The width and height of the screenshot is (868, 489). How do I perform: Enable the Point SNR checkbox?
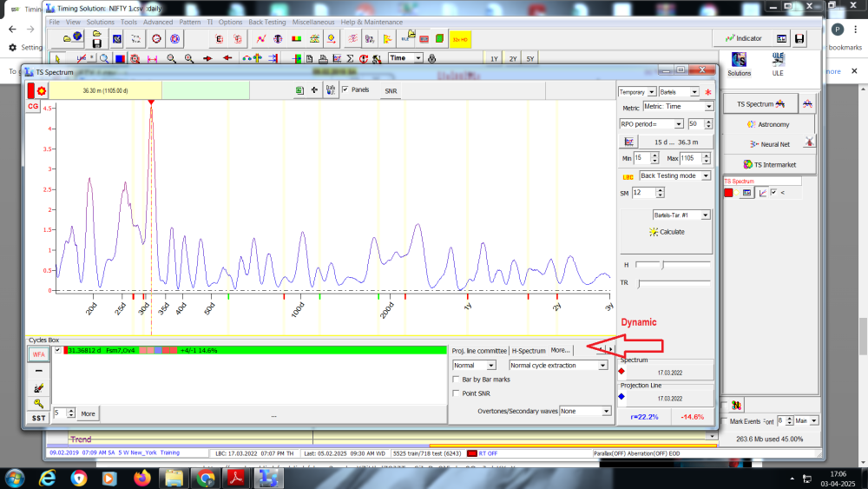(457, 393)
